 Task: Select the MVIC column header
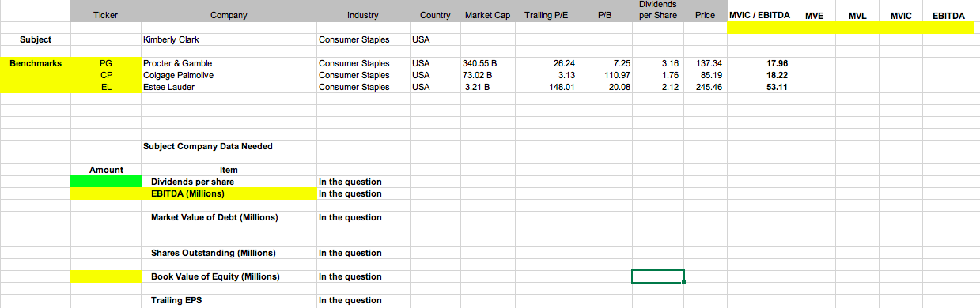901,16
